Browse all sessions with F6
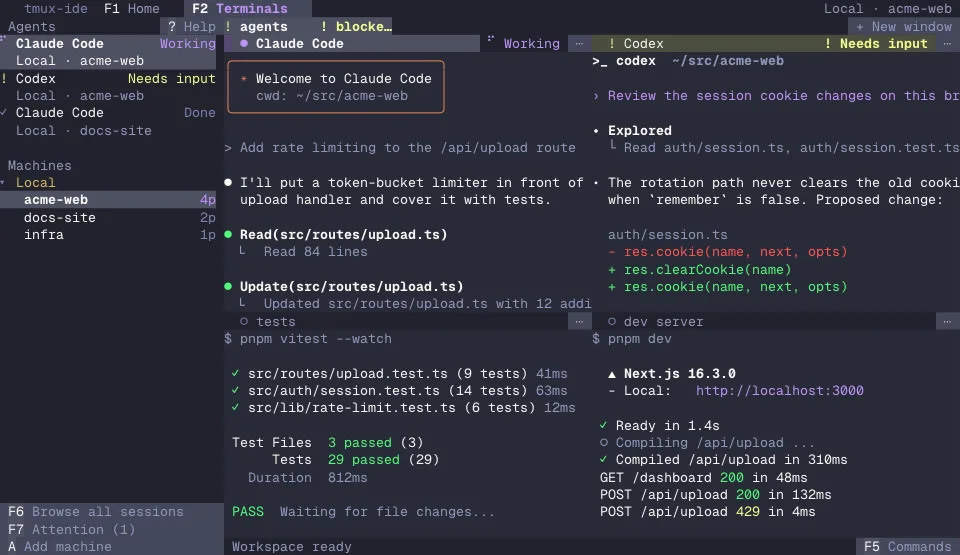This screenshot has width=960, height=555. tap(96, 512)
